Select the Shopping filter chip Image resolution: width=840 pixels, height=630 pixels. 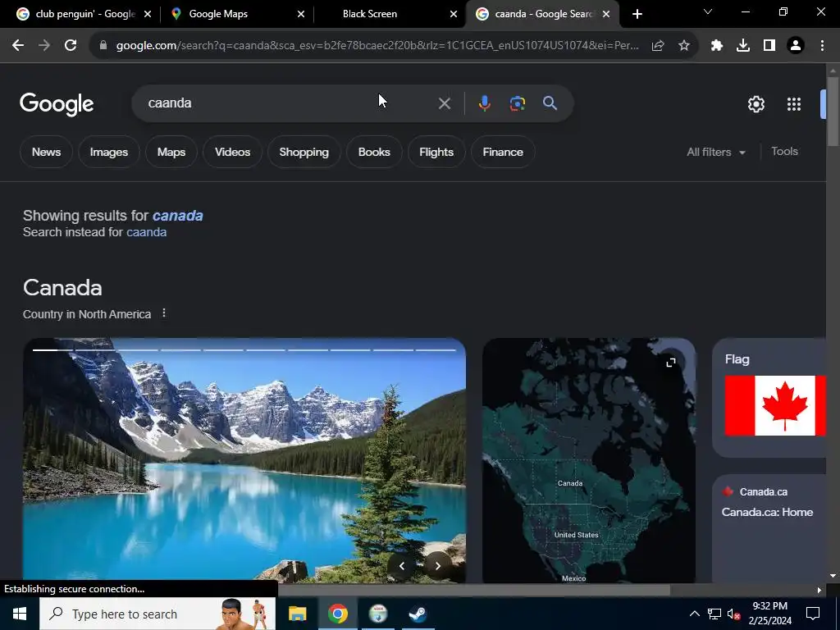[x=304, y=152]
